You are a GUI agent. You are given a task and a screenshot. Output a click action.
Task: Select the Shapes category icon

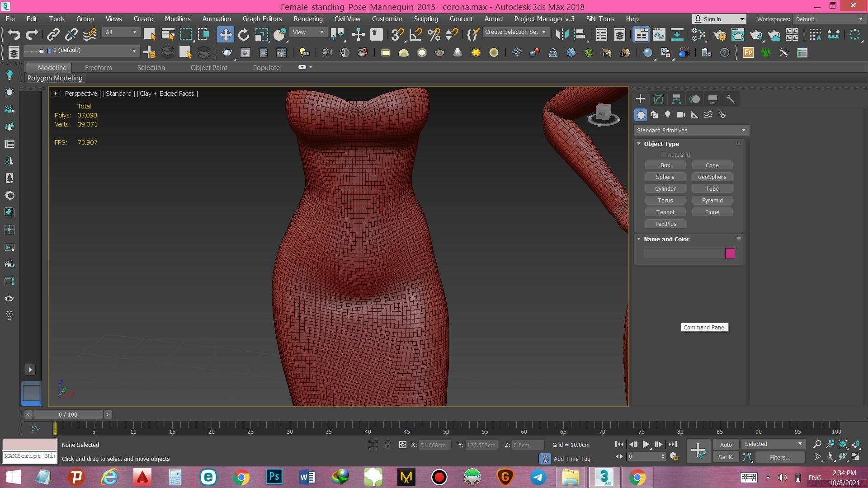click(x=654, y=115)
